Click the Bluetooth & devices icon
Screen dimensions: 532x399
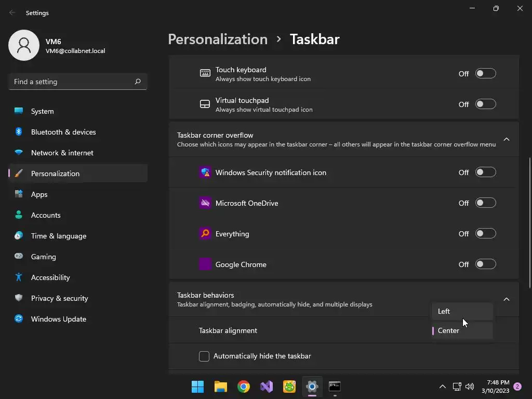19,132
